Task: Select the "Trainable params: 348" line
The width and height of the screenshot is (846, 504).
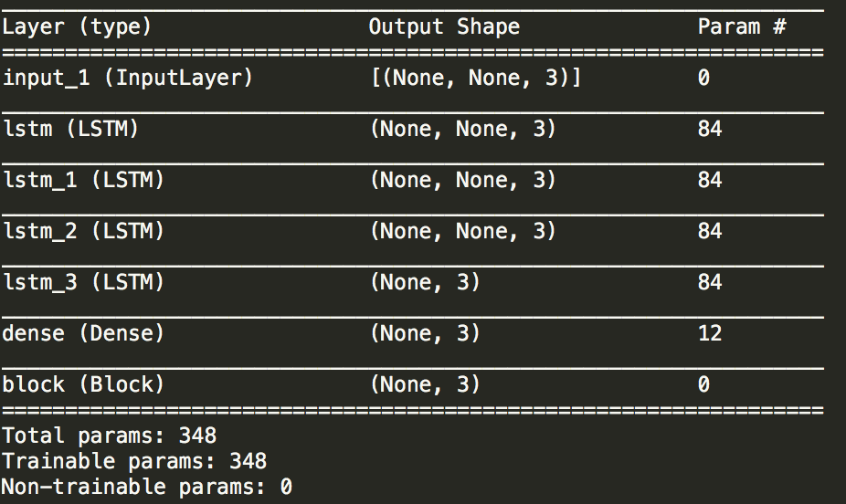Action: [134, 460]
